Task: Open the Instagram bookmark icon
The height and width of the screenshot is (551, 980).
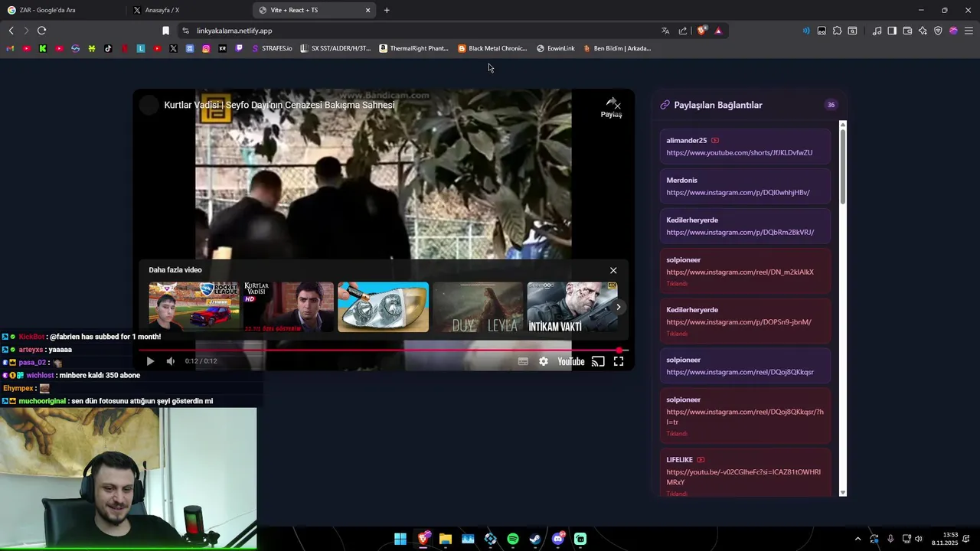Action: 206,48
